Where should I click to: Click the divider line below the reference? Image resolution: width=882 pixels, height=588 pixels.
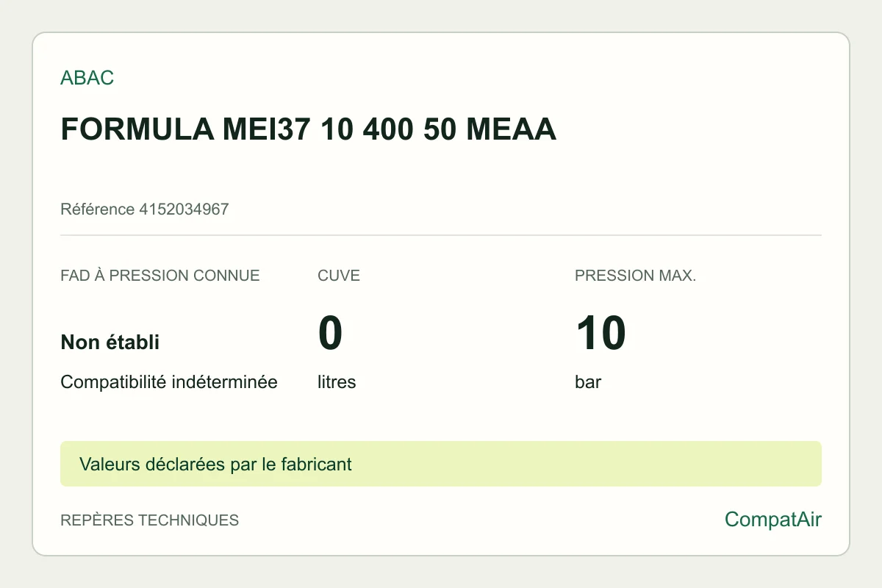point(441,235)
